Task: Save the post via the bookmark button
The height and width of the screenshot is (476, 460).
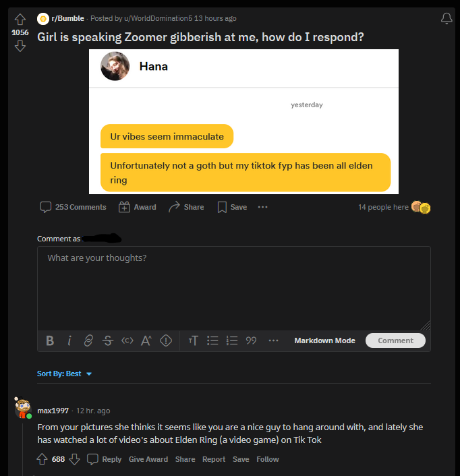Action: (231, 207)
